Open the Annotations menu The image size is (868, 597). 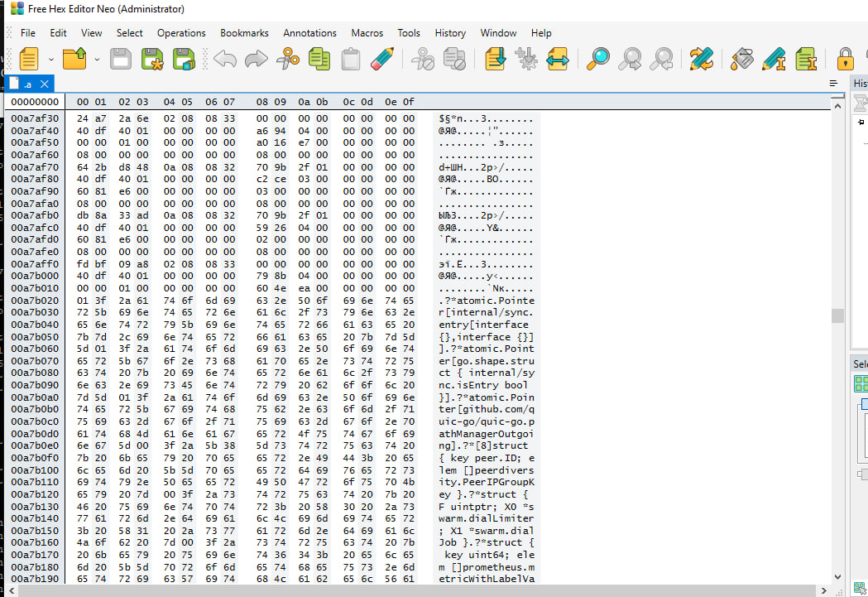(x=309, y=33)
